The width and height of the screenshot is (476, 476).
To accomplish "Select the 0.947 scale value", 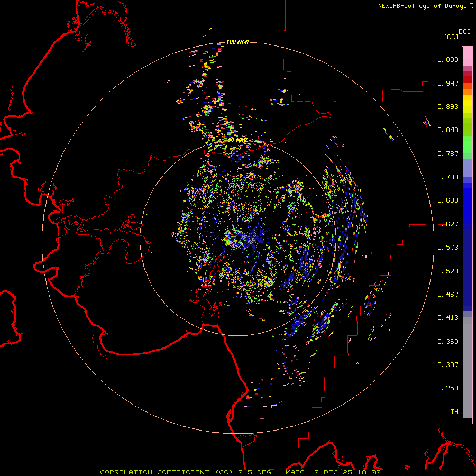I will click(448, 83).
